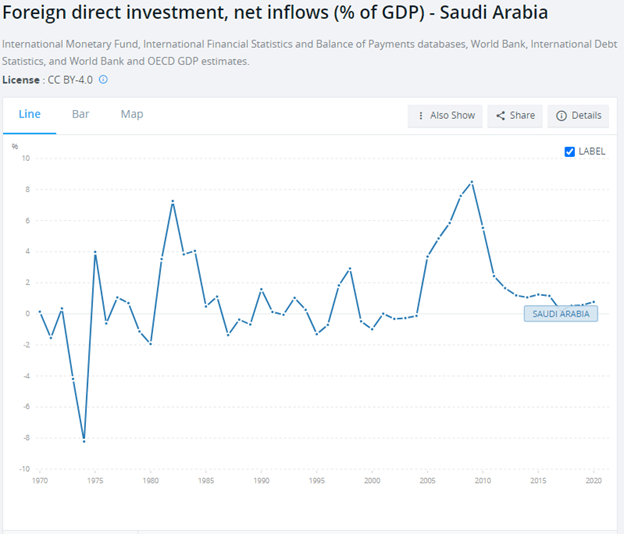The image size is (624, 534).
Task: Switch to the Map tab
Action: pos(132,114)
